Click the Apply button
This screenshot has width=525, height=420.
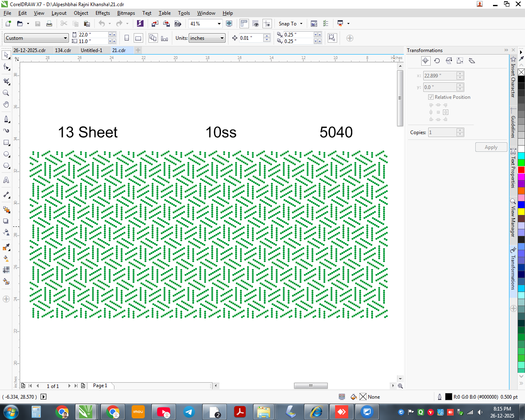point(491,147)
